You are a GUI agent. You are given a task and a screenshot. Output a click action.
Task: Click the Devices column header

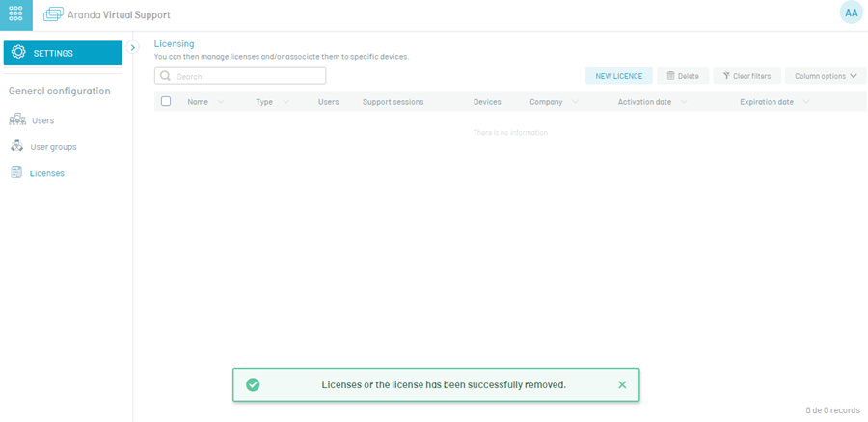[x=487, y=102]
